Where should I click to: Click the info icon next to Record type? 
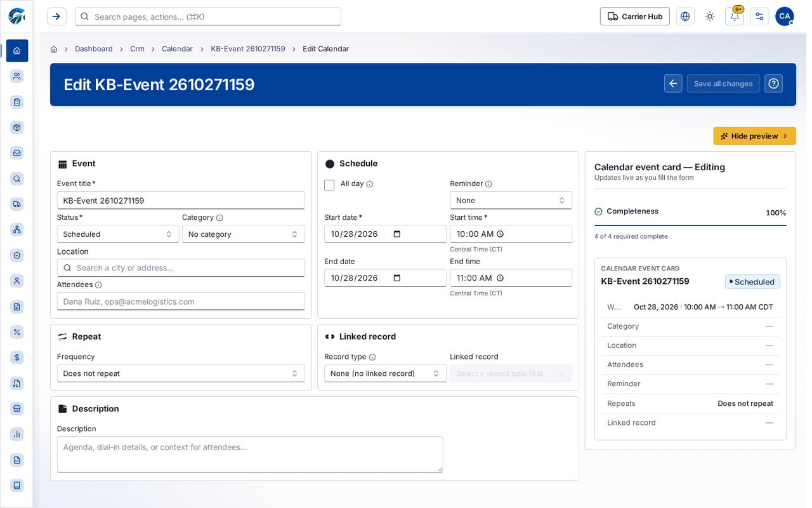pos(372,358)
